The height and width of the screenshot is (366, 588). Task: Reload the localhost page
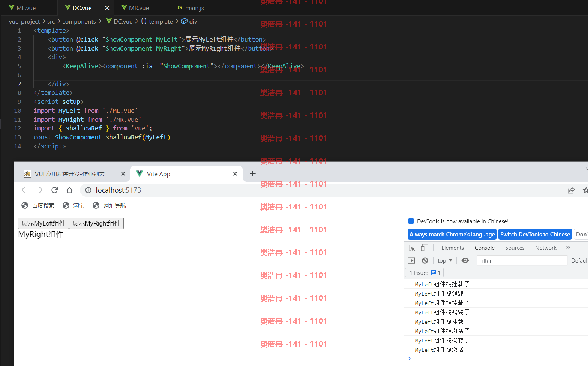(55, 190)
